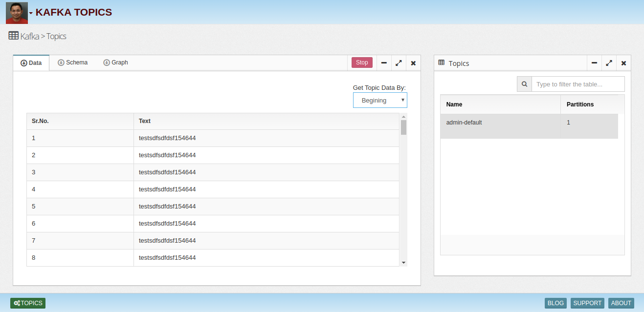Screen dimensions: 644x312
Task: Expand the Topics panel to fullscreen
Action: pos(609,63)
